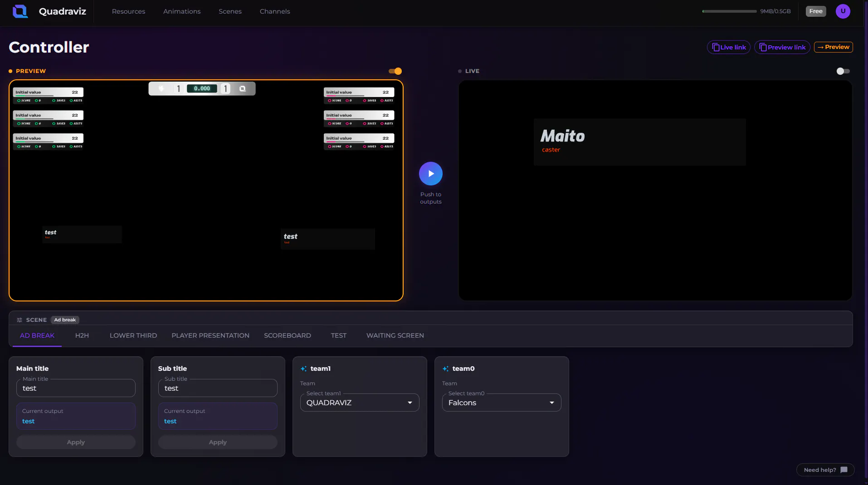Click the scoreboard timer 0.000
The image size is (868, 485).
pos(202,89)
